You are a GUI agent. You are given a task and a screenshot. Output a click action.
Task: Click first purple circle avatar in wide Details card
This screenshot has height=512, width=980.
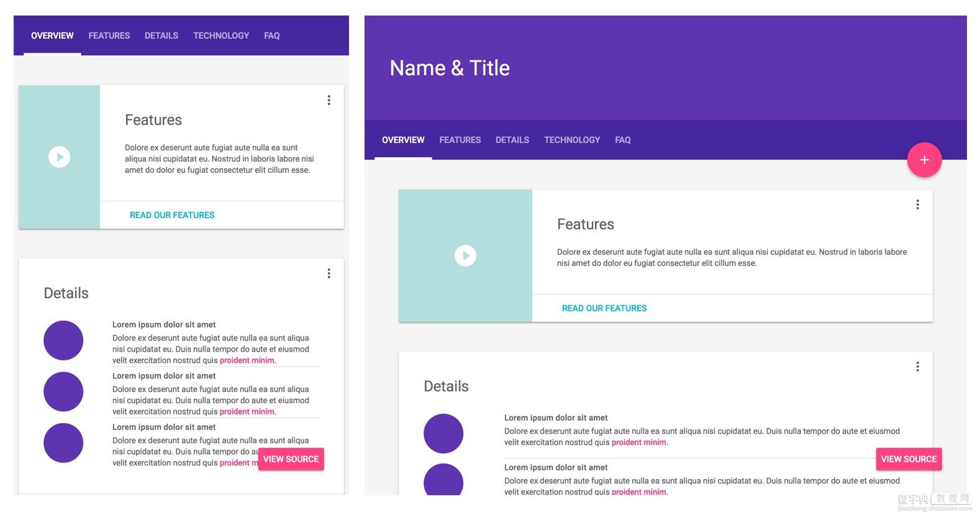click(443, 433)
